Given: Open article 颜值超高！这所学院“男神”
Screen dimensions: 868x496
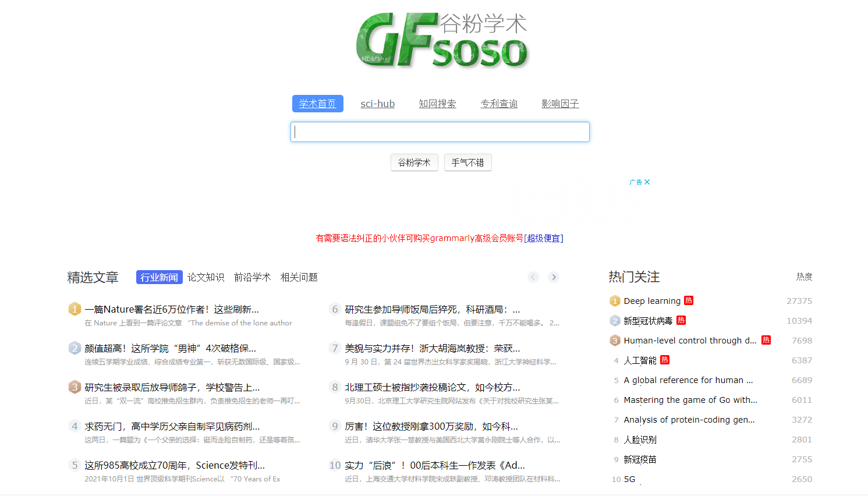Looking at the screenshot, I should tap(170, 348).
